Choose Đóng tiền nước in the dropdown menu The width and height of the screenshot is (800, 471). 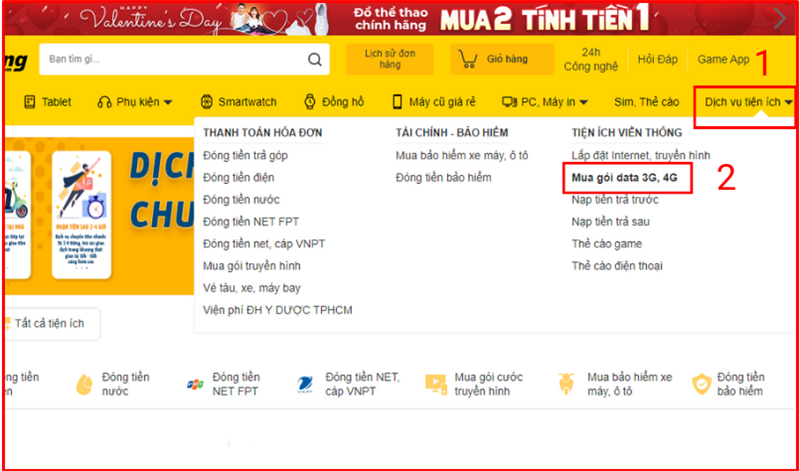241,200
